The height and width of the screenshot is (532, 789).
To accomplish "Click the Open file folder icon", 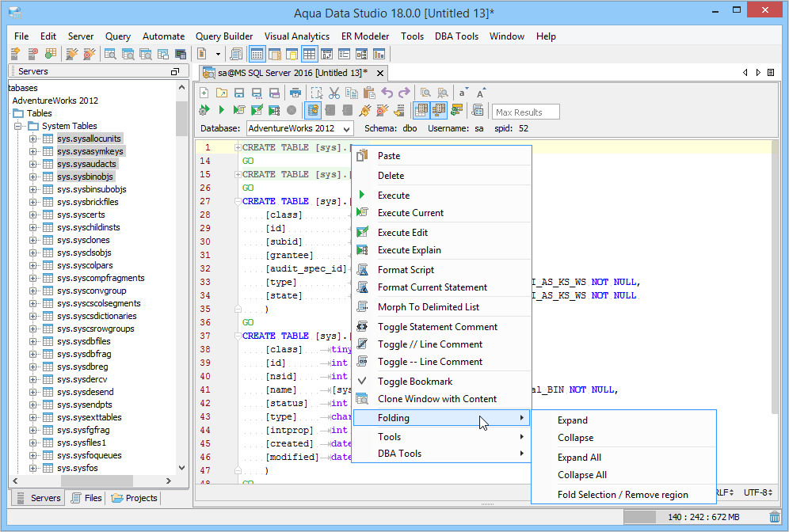I will pyautogui.click(x=222, y=93).
